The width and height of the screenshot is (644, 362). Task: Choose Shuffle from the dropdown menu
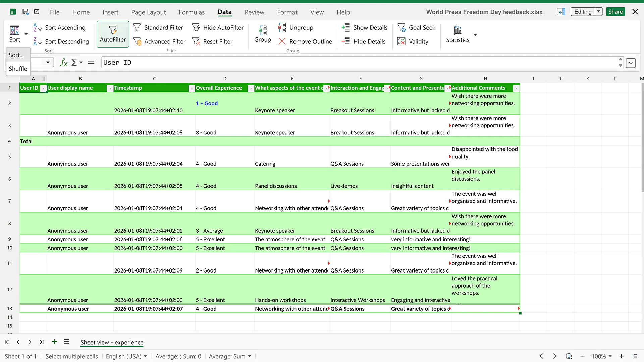click(x=18, y=68)
